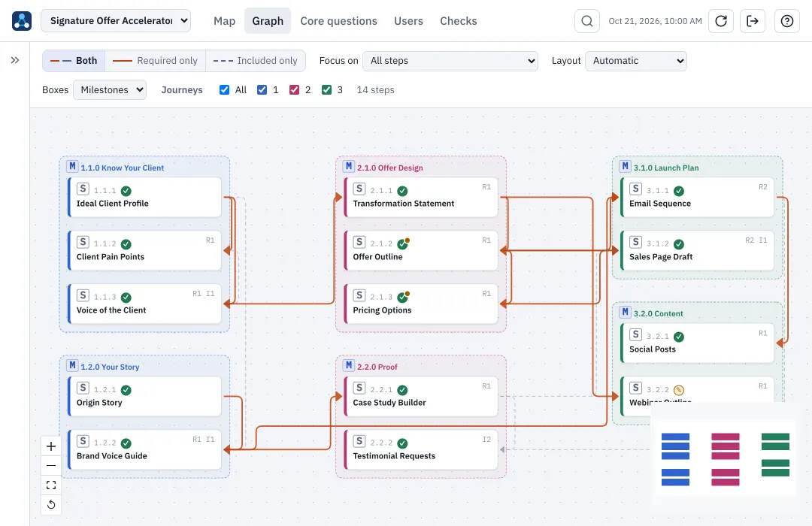The image size is (812, 526).
Task: Zoom in with the plus button
Action: click(x=51, y=446)
